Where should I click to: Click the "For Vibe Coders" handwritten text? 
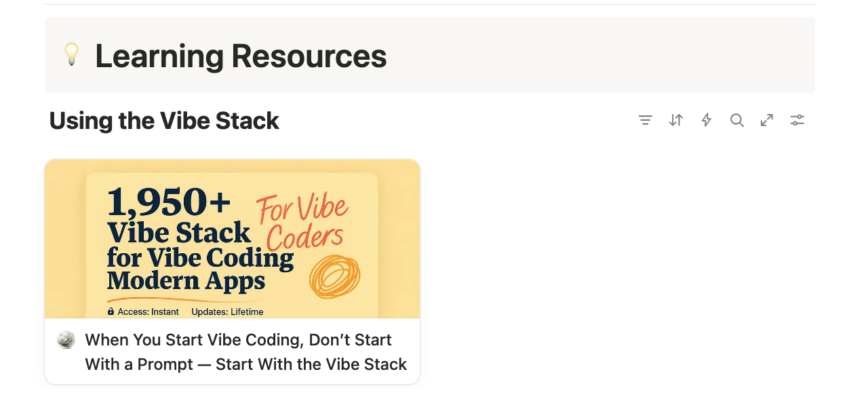coord(303,222)
